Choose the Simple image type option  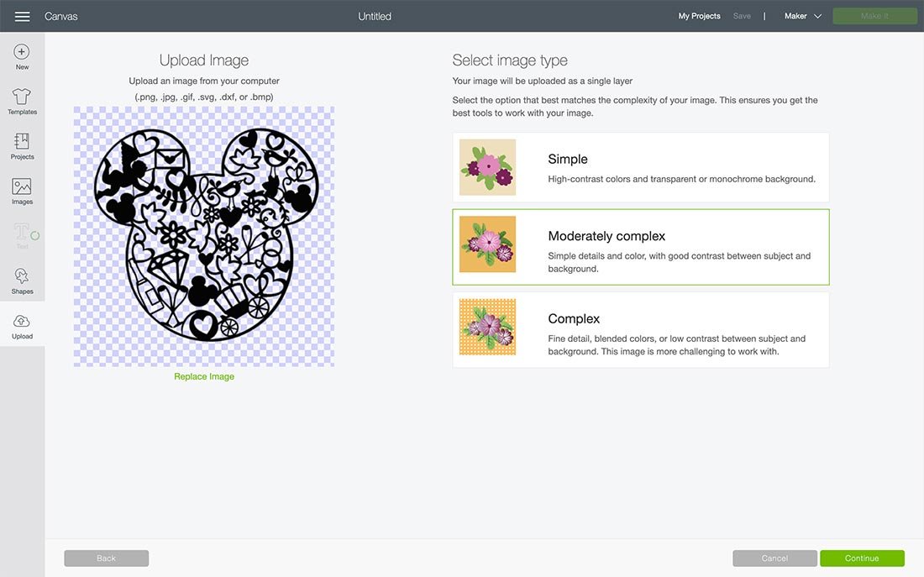point(641,167)
